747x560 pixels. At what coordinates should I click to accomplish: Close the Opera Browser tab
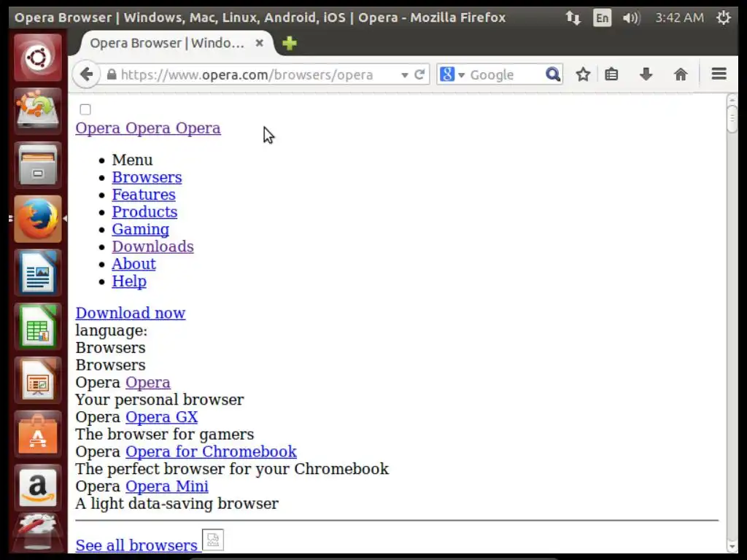(259, 43)
